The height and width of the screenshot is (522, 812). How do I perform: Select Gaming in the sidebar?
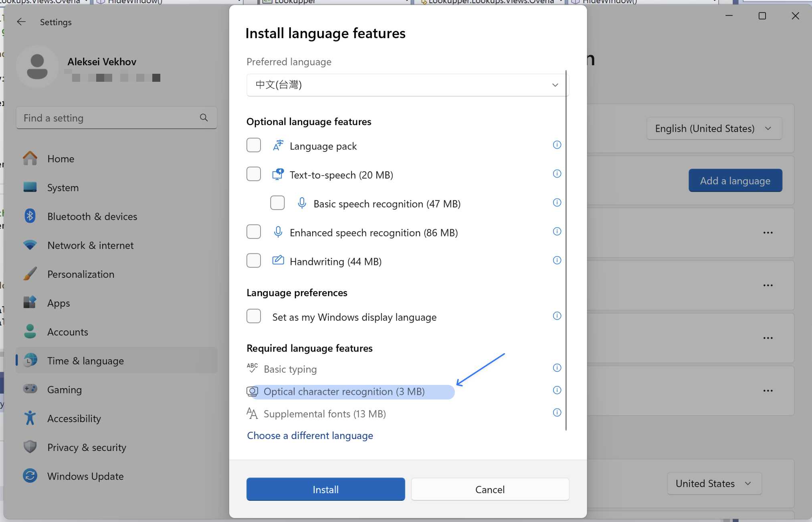click(x=117, y=389)
